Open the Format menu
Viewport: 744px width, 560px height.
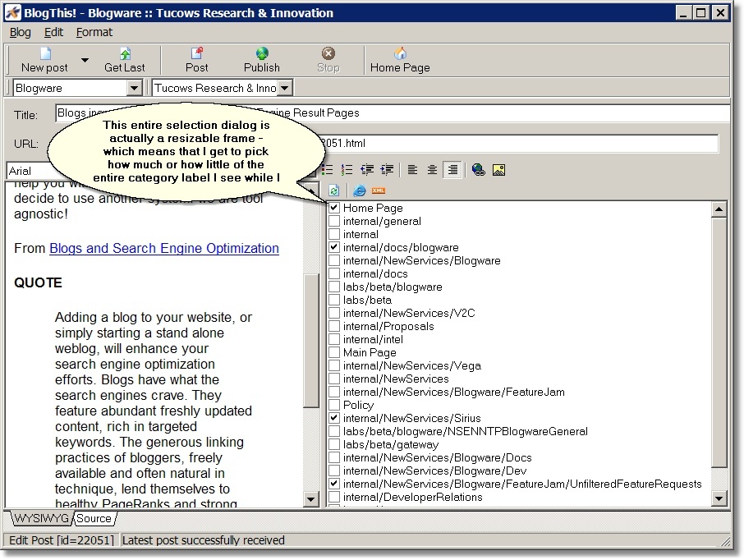point(94,32)
